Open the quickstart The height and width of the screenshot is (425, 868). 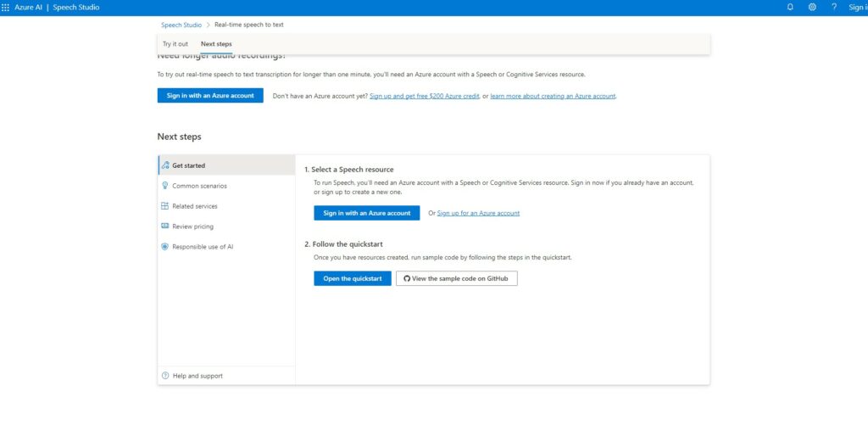[x=353, y=278]
